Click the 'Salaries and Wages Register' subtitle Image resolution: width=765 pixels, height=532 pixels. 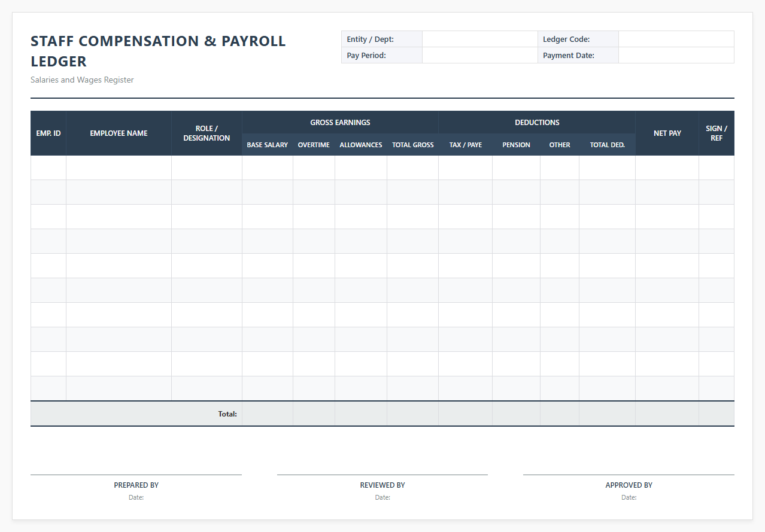82,80
